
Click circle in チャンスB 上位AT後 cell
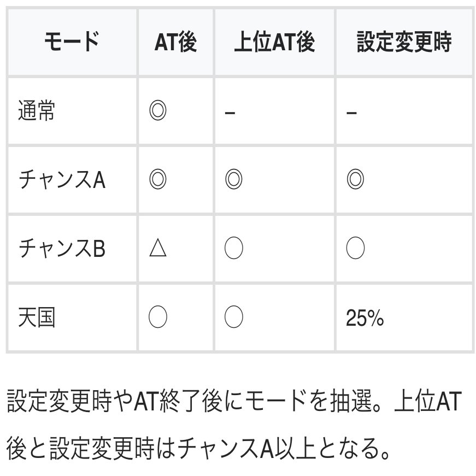click(234, 248)
